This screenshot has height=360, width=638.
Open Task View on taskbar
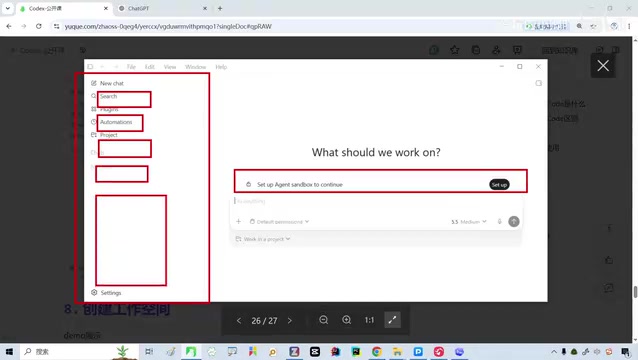149,351
